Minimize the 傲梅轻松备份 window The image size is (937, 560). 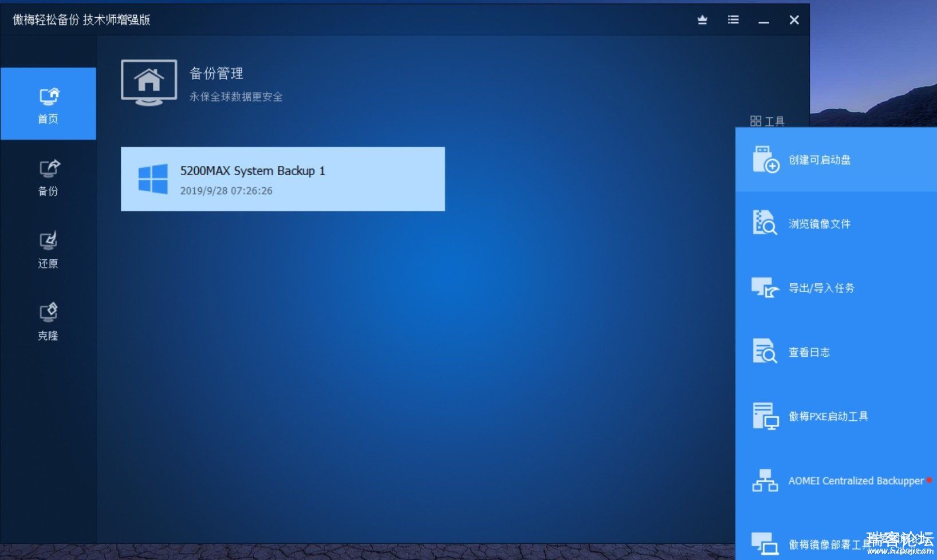763,21
